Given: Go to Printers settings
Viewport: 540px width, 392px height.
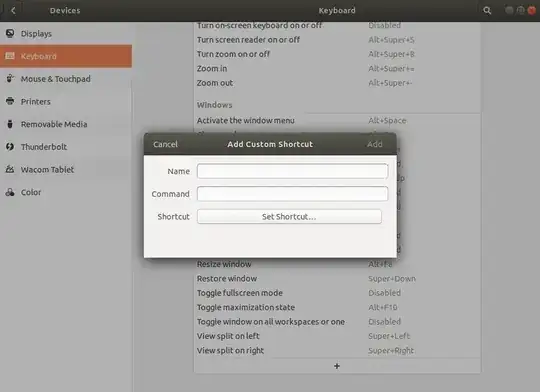Looking at the screenshot, I should click(x=66, y=102).
